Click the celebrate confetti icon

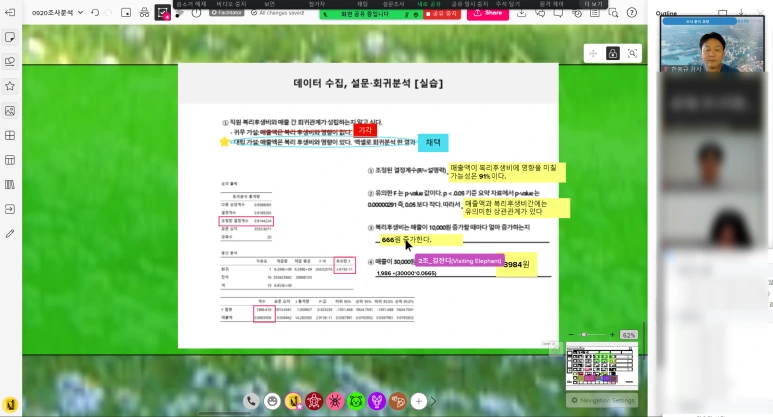pyautogui.click(x=179, y=13)
